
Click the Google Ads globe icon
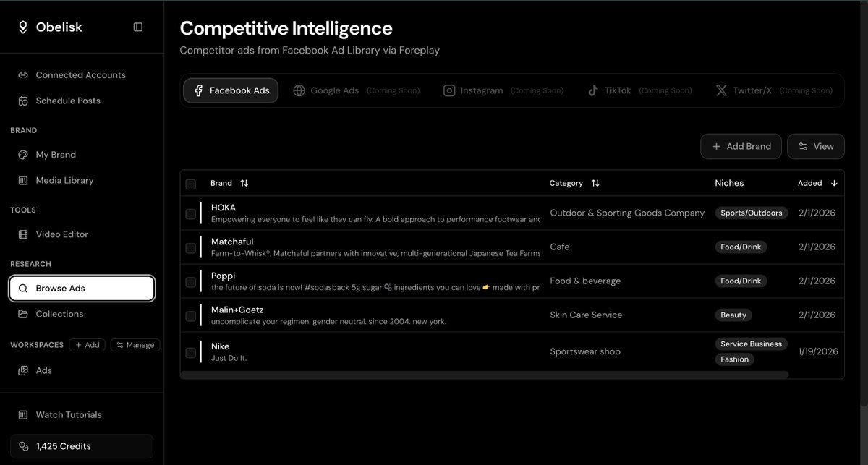(299, 90)
